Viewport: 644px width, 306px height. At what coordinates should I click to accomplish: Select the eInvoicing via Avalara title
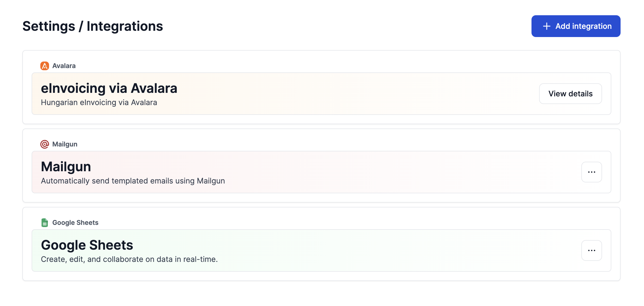(x=109, y=88)
